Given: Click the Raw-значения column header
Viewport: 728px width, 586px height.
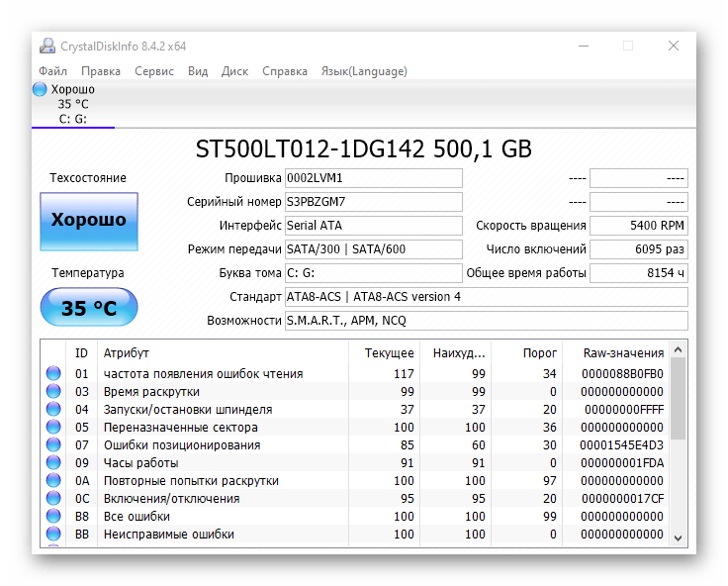Looking at the screenshot, I should 615,353.
